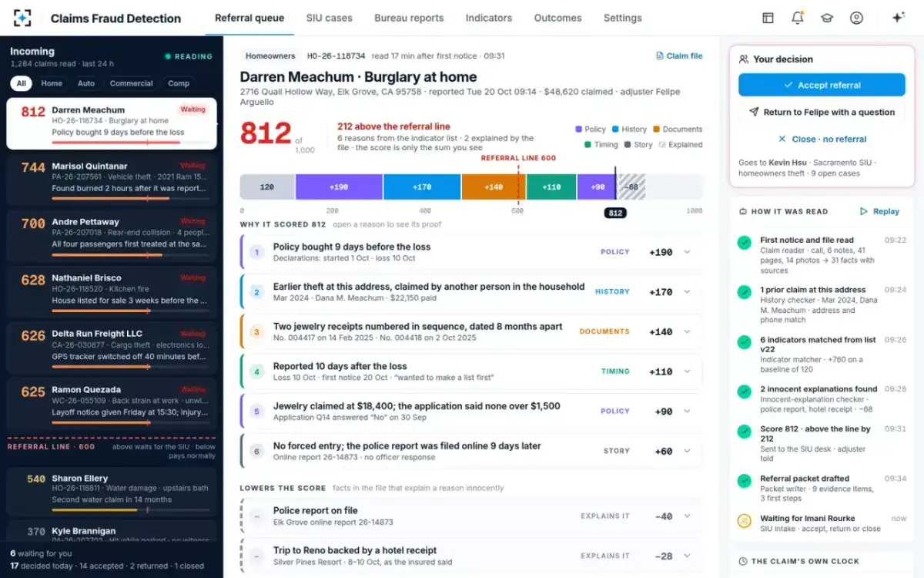Filter incoming claims by Comp

pyautogui.click(x=179, y=83)
